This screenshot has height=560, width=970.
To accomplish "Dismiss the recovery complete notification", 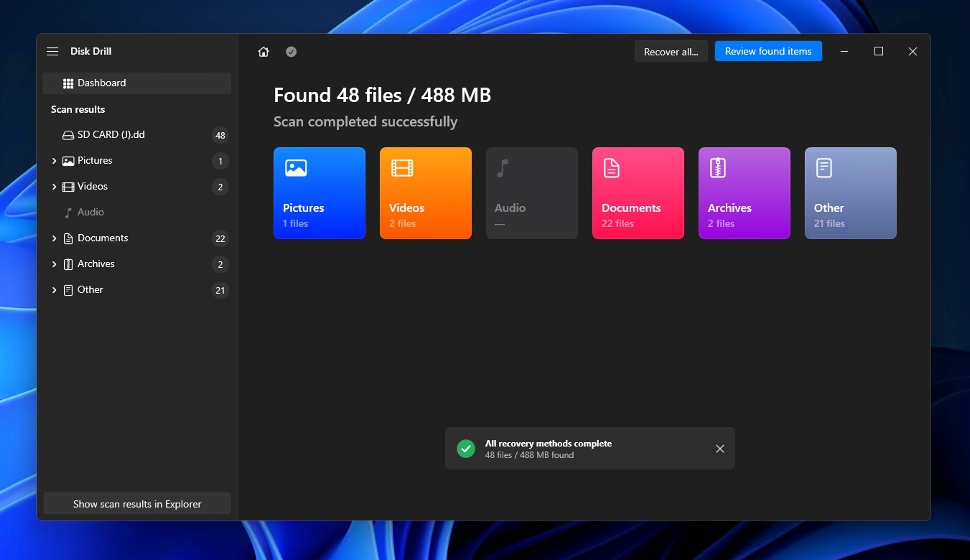I will pyautogui.click(x=720, y=448).
